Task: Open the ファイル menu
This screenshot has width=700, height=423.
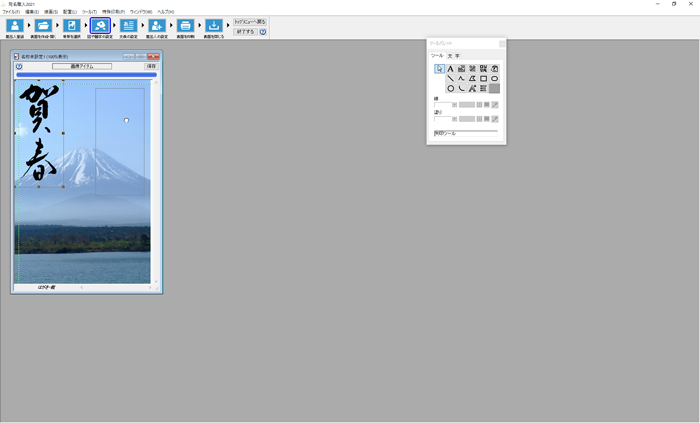Action: (11, 11)
